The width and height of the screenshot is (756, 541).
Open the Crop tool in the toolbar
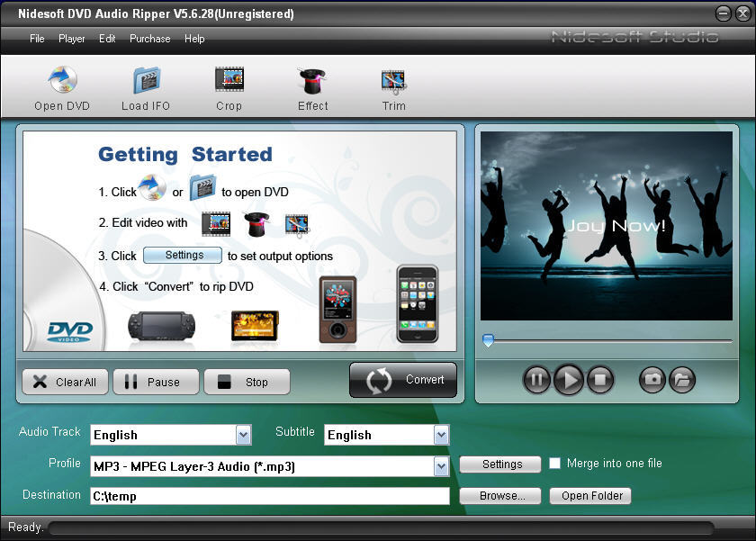tap(229, 80)
